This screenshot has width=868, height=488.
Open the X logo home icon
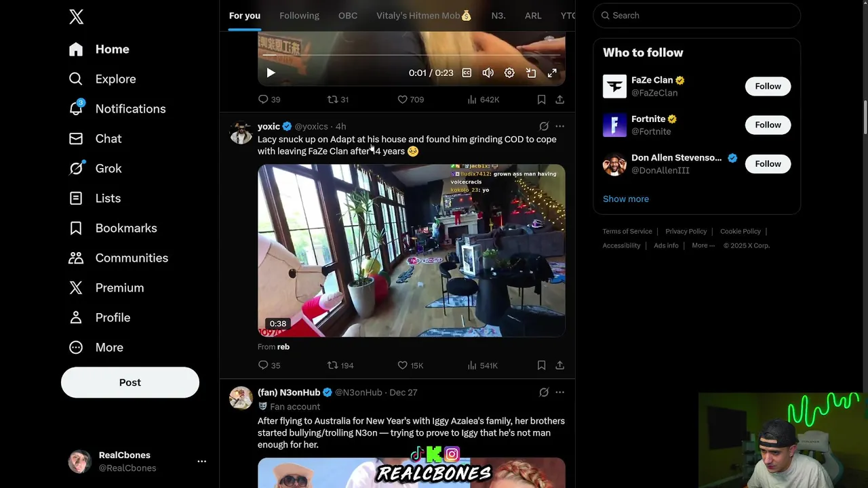[x=76, y=17]
